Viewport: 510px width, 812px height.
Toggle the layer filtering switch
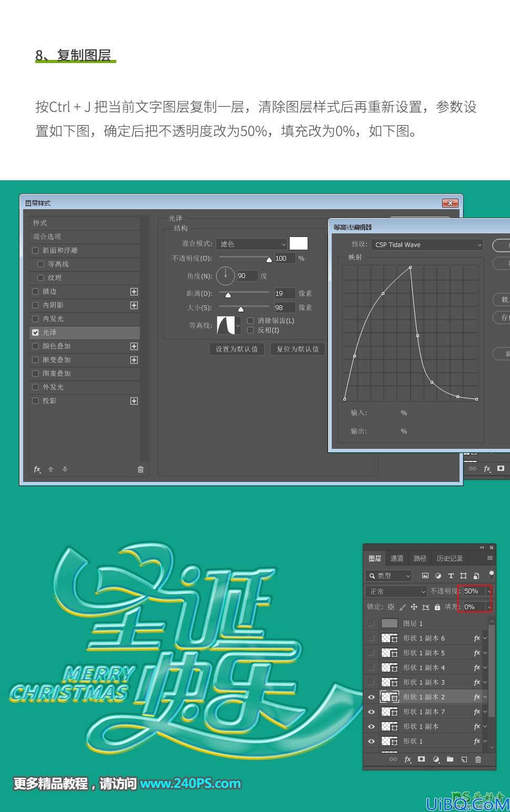(x=491, y=574)
